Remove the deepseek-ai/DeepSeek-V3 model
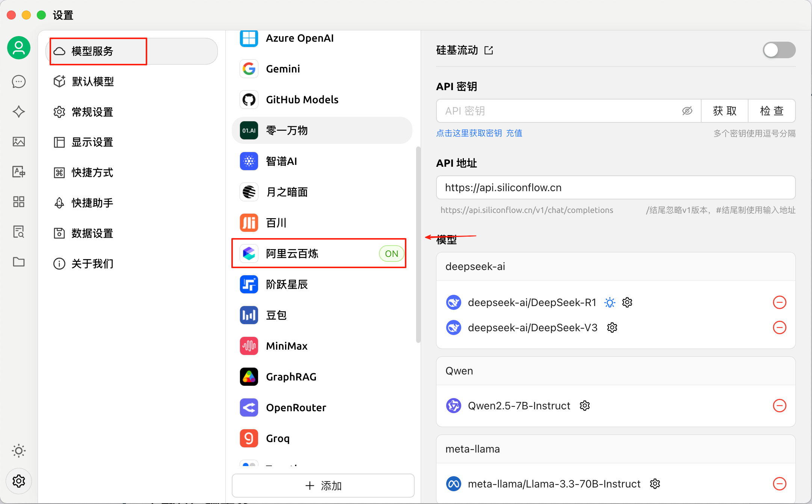This screenshot has width=812, height=504. [780, 327]
